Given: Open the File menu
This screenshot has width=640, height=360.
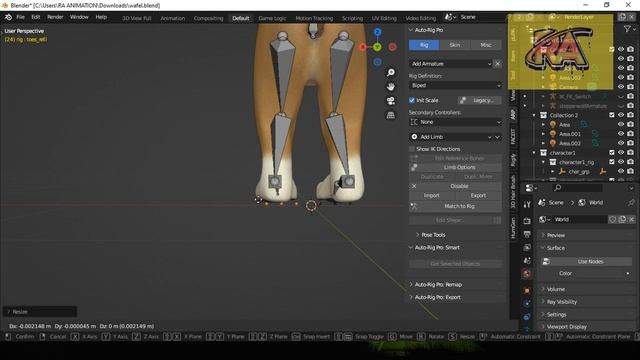Looking at the screenshot, I should point(20,17).
